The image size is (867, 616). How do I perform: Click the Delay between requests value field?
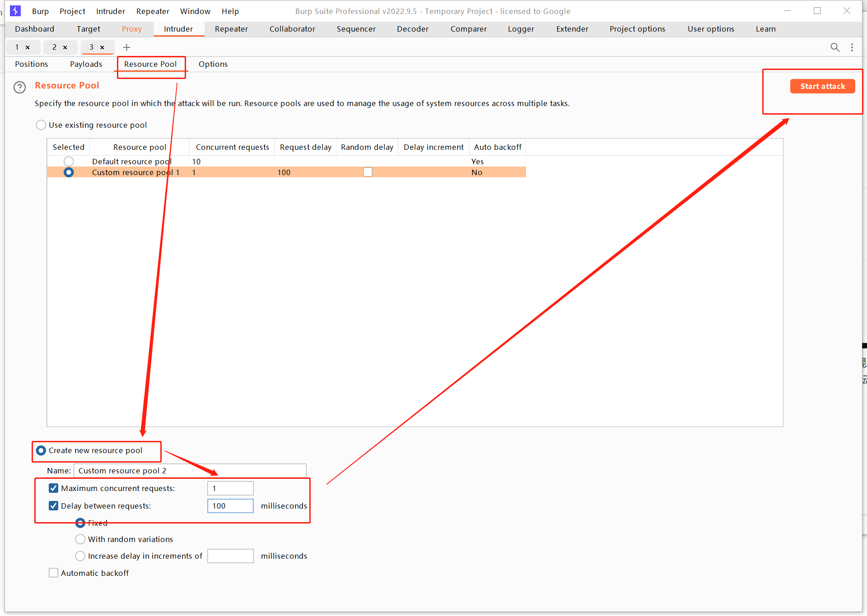(230, 506)
